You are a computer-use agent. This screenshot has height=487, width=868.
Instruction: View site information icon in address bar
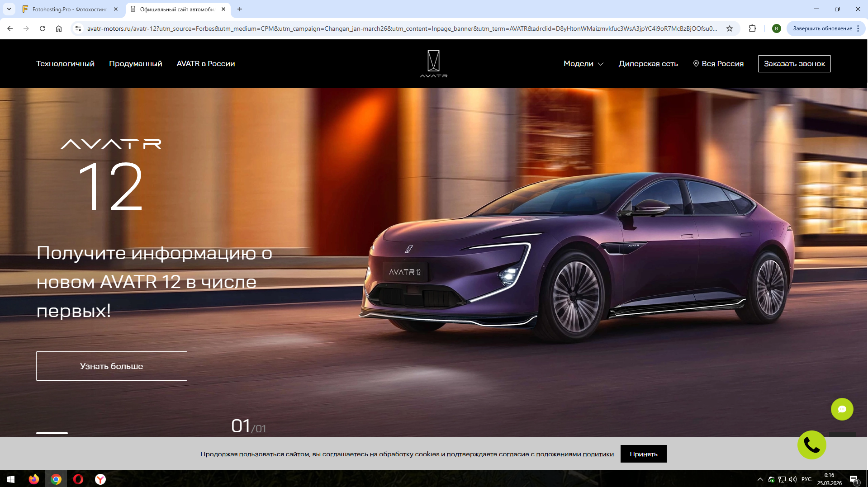click(x=78, y=28)
